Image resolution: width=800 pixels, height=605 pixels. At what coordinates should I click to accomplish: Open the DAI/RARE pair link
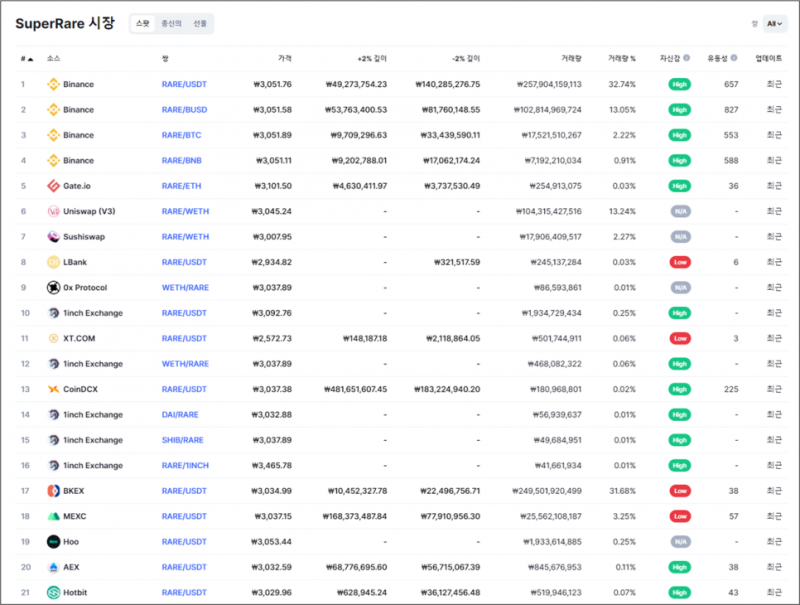(x=180, y=415)
